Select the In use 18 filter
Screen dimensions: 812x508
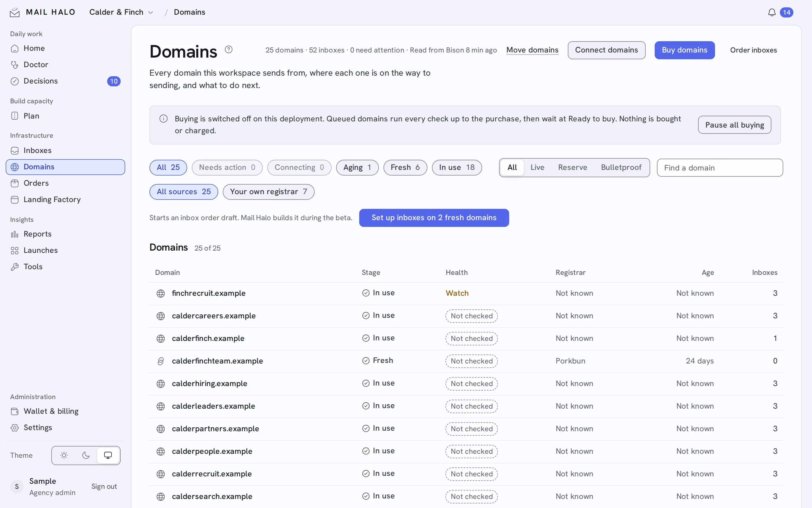tap(457, 167)
